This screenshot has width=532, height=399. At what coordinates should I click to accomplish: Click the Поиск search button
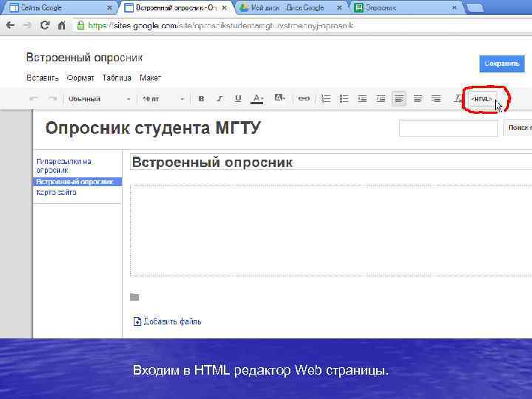coord(518,128)
